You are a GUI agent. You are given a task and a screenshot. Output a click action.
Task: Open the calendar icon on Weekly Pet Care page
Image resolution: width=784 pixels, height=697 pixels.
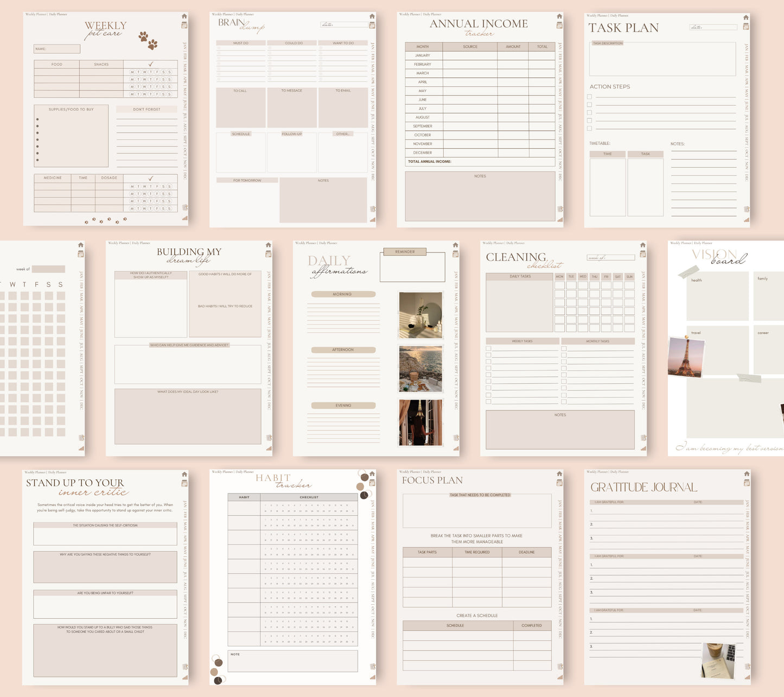point(184,25)
